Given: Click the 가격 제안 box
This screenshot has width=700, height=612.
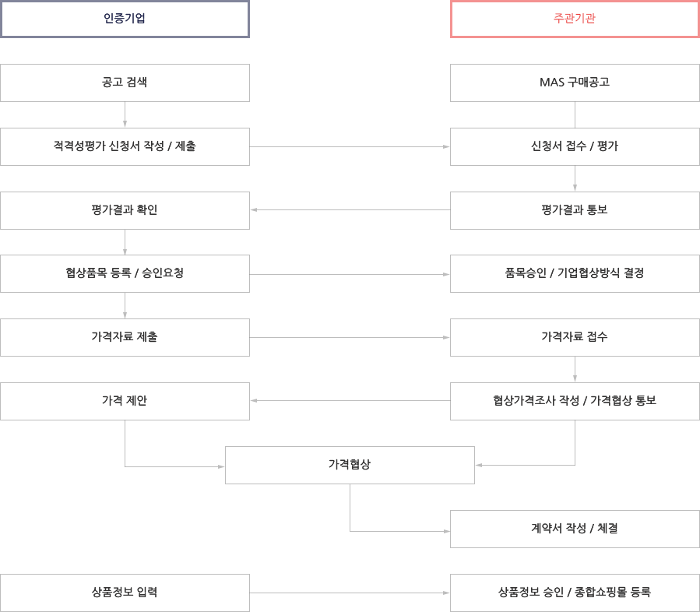Looking at the screenshot, I should point(125,401).
